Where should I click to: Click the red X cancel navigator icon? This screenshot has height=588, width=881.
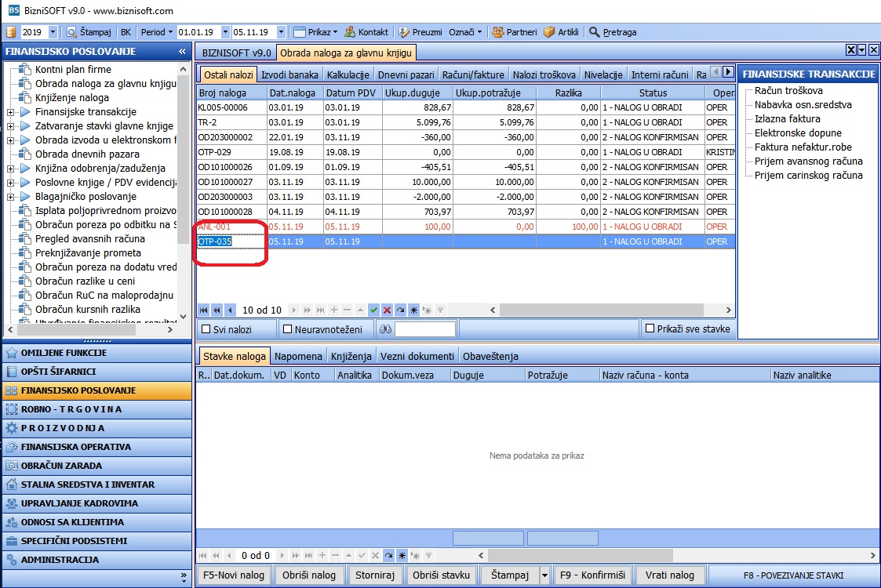[387, 310]
